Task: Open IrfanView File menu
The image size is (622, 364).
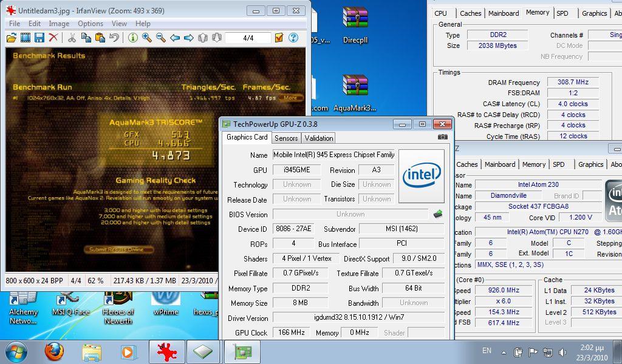Action: 15,24
